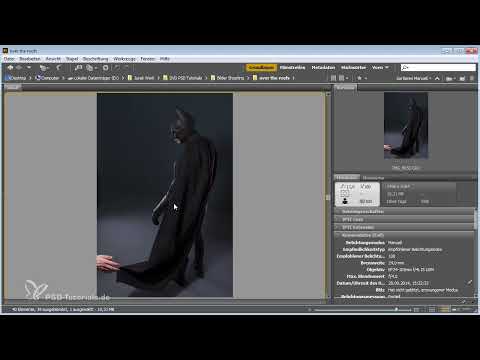This screenshot has width=480, height=360.
Task: Open the Werkzeuge menu
Action: click(x=124, y=59)
